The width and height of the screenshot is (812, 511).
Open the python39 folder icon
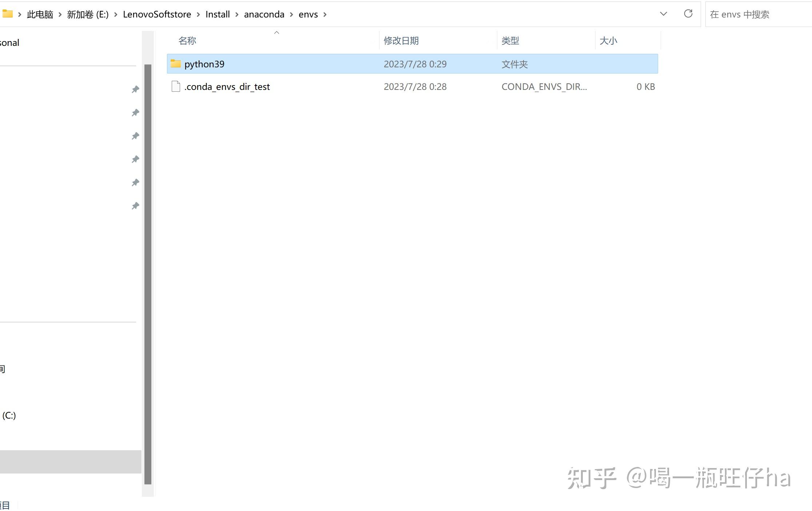(175, 64)
